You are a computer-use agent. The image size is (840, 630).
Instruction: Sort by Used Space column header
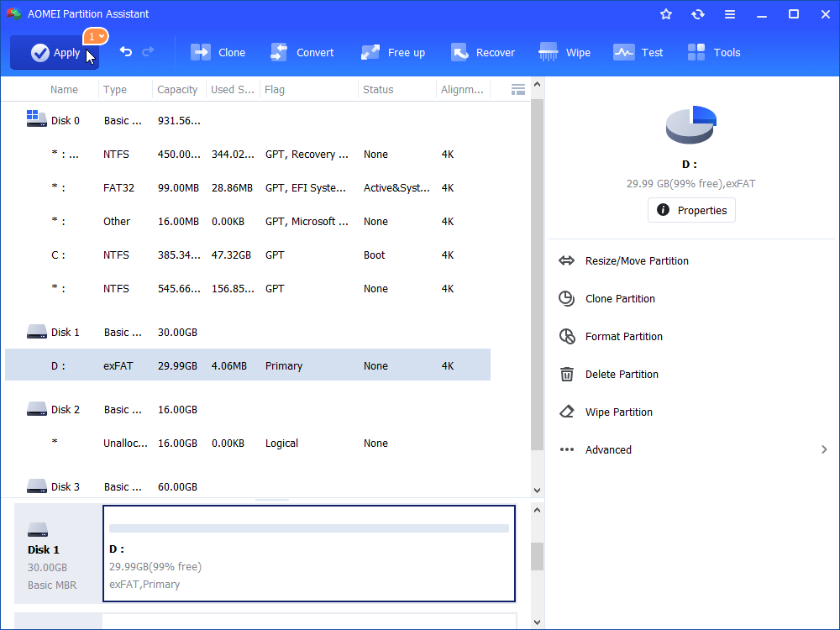coord(233,90)
